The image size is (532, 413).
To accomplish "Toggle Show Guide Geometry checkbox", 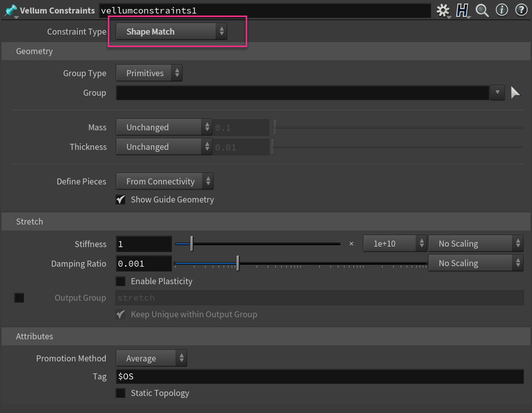I will pos(120,199).
